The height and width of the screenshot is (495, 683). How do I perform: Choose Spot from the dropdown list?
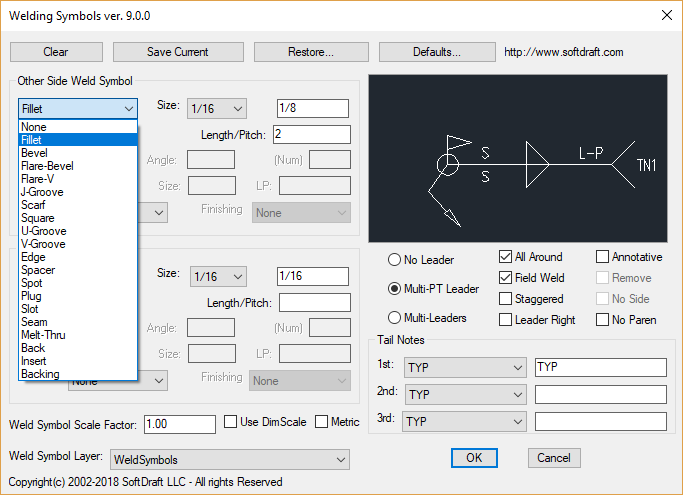click(78, 283)
